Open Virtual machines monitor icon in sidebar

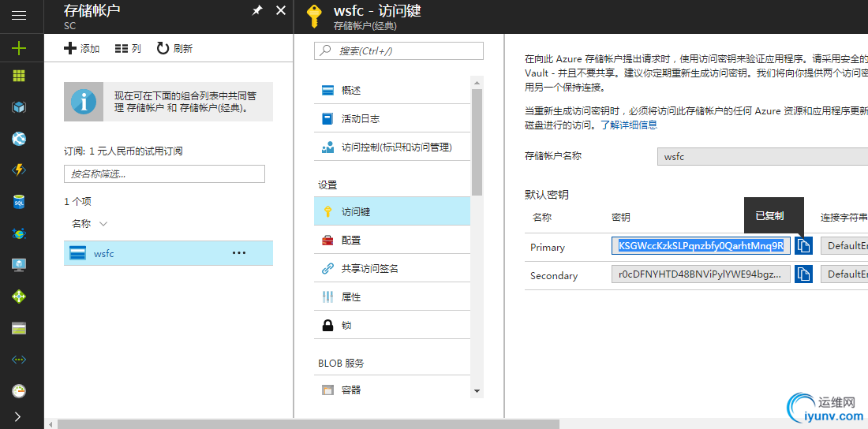pos(19,265)
